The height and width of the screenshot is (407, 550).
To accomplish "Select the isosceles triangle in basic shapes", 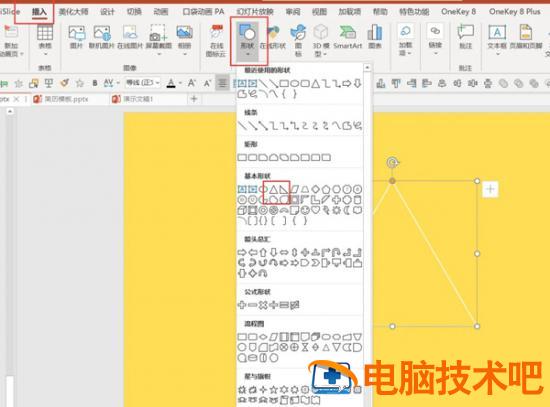I will click(273, 190).
